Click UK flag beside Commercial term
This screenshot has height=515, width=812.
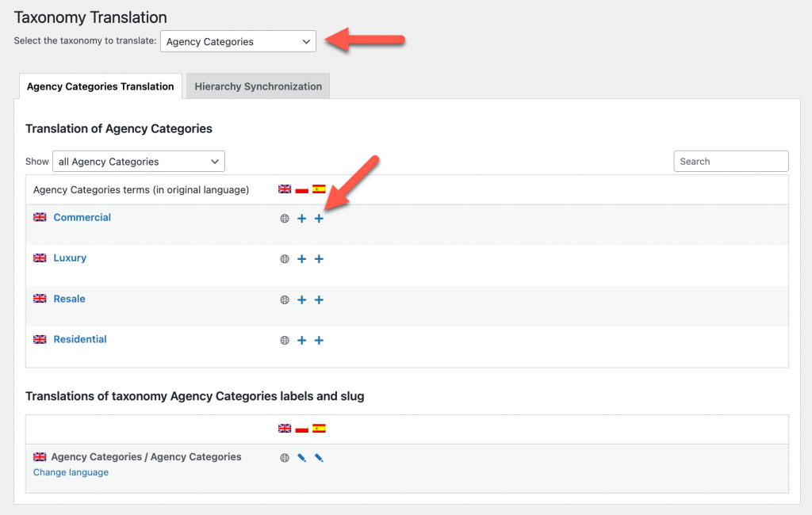click(40, 217)
